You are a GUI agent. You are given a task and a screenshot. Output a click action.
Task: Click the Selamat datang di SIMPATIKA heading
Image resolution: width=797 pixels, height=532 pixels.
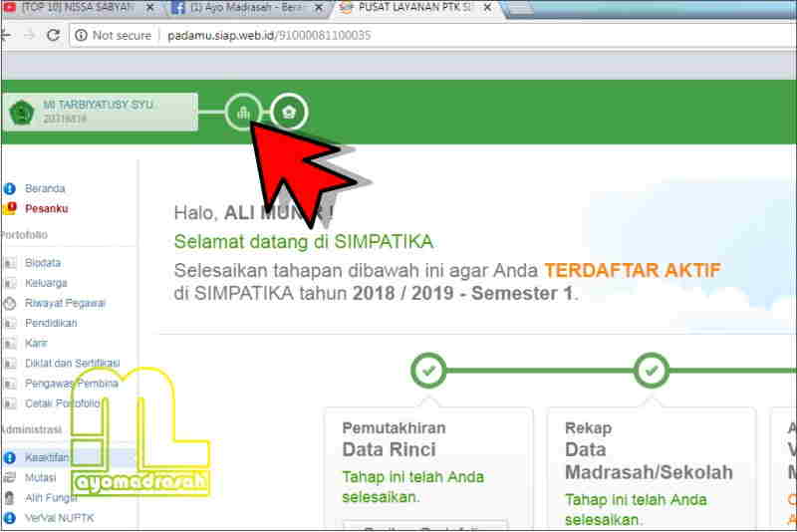[x=304, y=241]
